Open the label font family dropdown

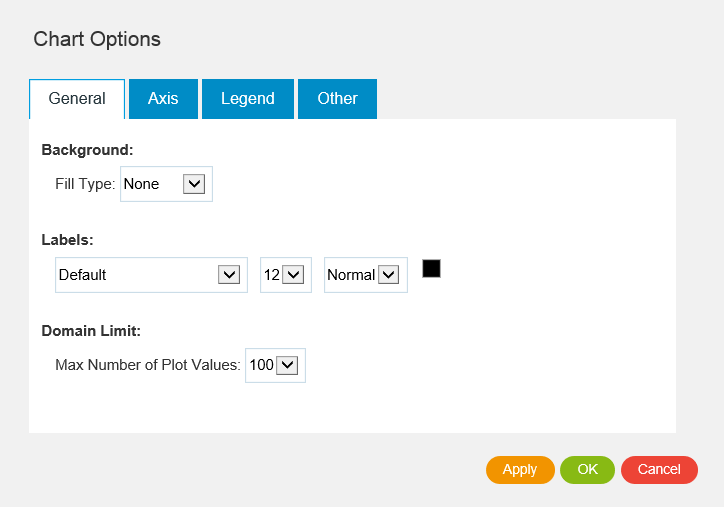(151, 274)
